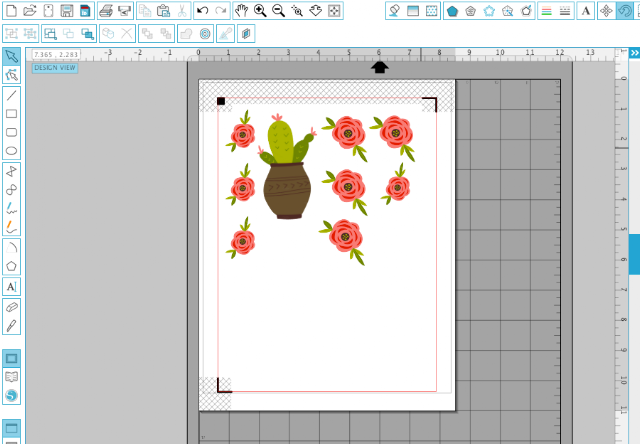
Task: Open the Fill Color window
Action: coord(394,11)
